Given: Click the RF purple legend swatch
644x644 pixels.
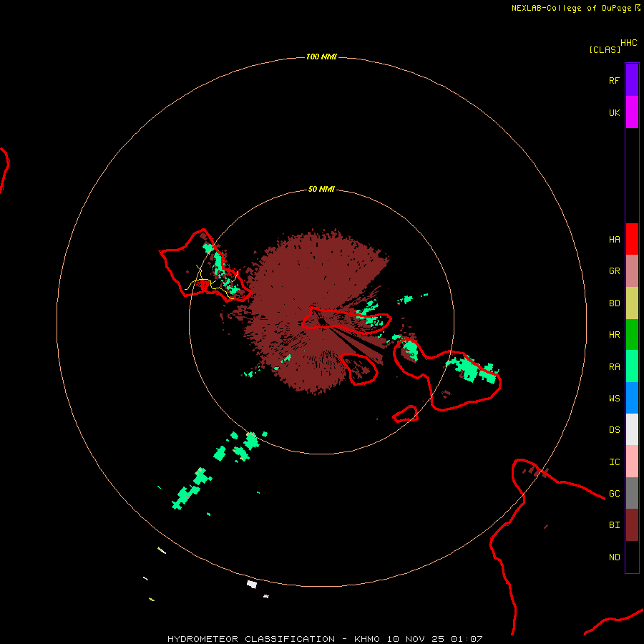Looking at the screenshot, I should [632, 80].
